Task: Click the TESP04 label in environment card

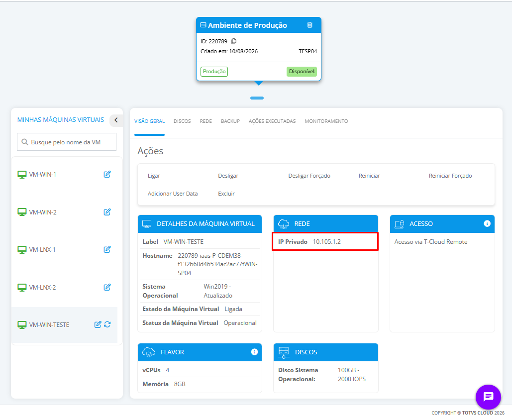Action: [x=307, y=51]
